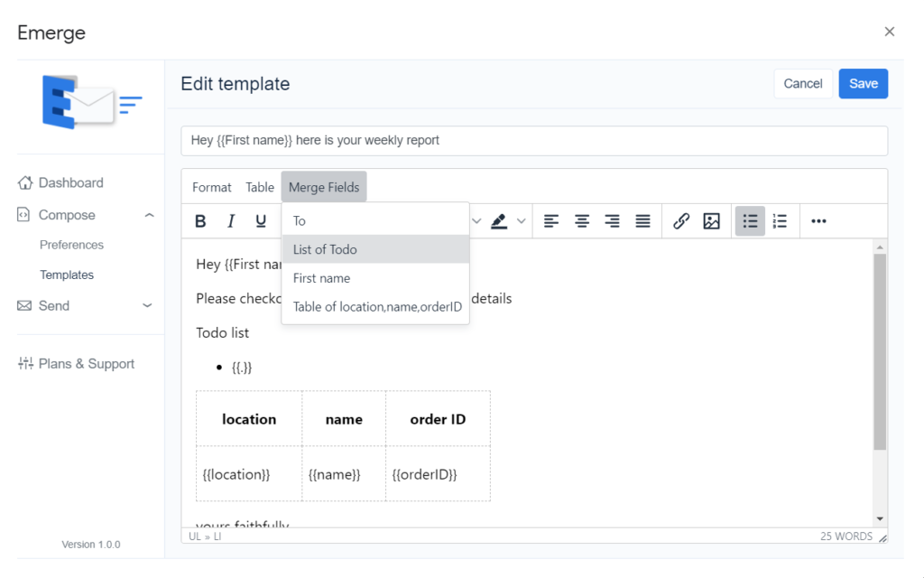Image resolution: width=924 pixels, height=578 pixels.
Task: Toggle the numbered list
Action: 781,221
